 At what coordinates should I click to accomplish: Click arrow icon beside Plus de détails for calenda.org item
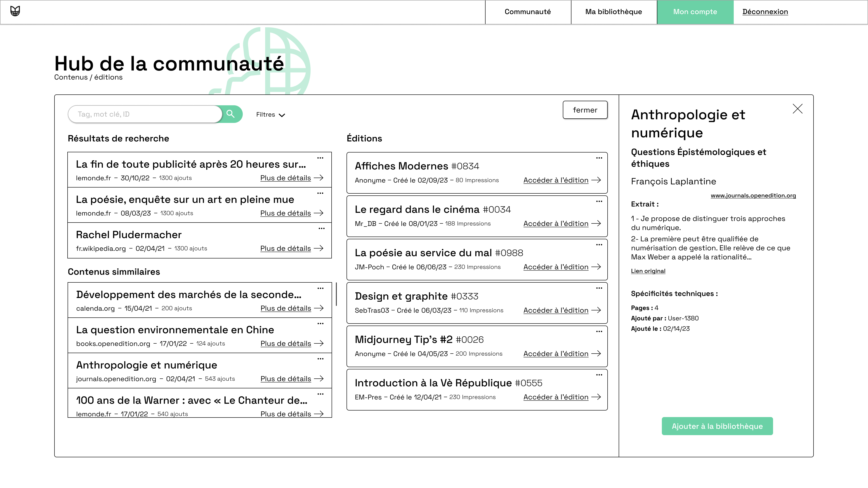pyautogui.click(x=319, y=308)
